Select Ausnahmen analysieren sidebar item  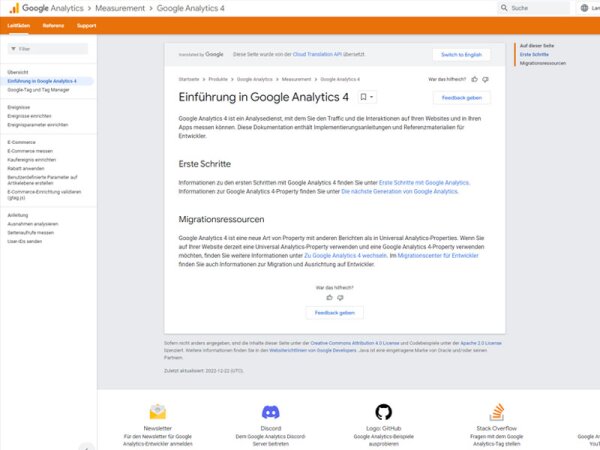[x=33, y=224]
